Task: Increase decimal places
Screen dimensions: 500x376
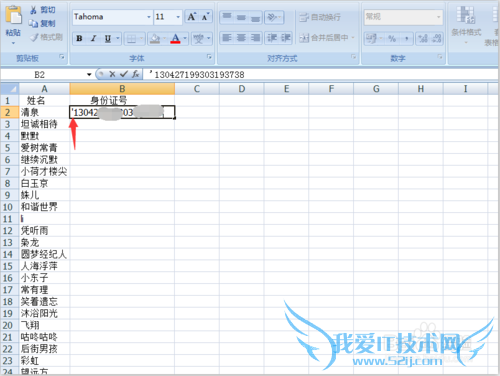Action: [423, 39]
